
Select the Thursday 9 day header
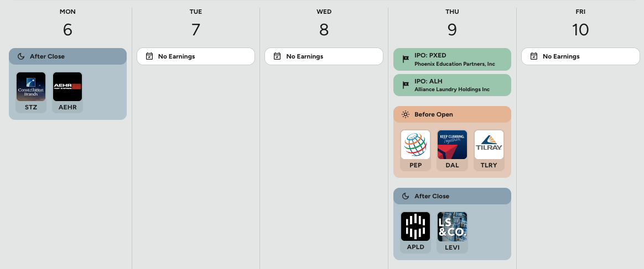[x=452, y=23]
